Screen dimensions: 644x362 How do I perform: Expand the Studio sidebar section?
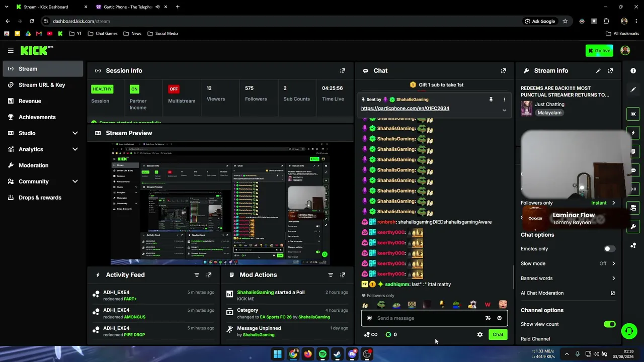[x=75, y=133]
